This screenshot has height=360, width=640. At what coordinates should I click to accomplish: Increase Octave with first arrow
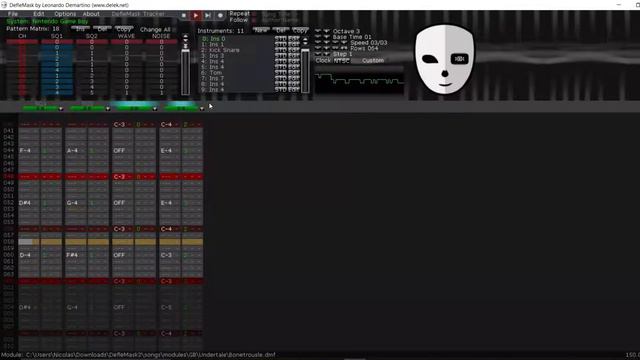point(318,31)
